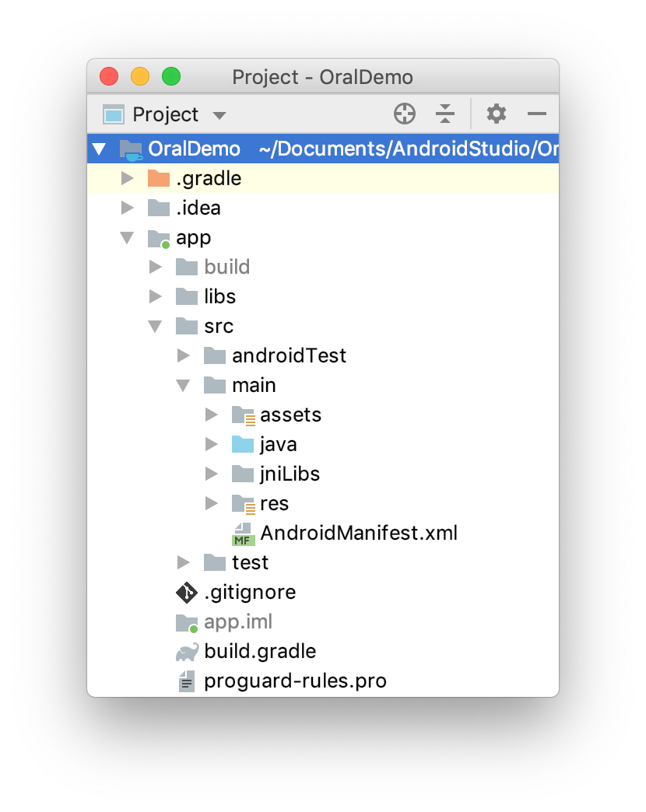The width and height of the screenshot is (646, 812).
Task: Click the AndroidManifest.xml MF file icon
Action: tap(244, 534)
